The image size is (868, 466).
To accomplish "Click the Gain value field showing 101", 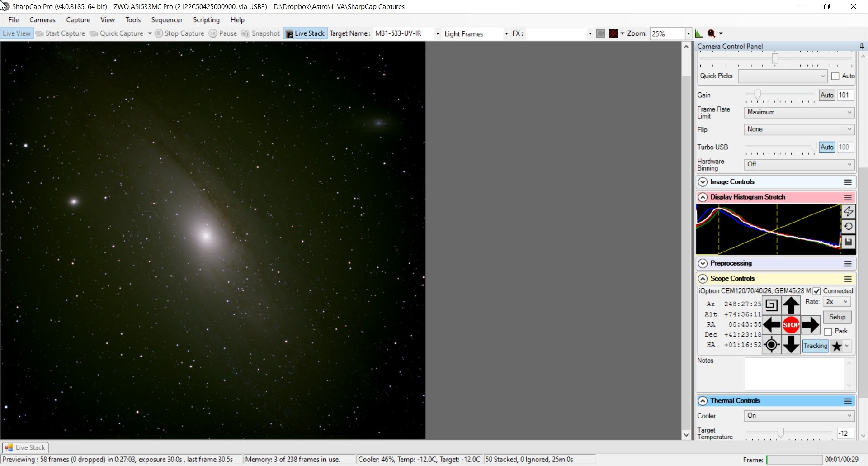I will (x=845, y=95).
